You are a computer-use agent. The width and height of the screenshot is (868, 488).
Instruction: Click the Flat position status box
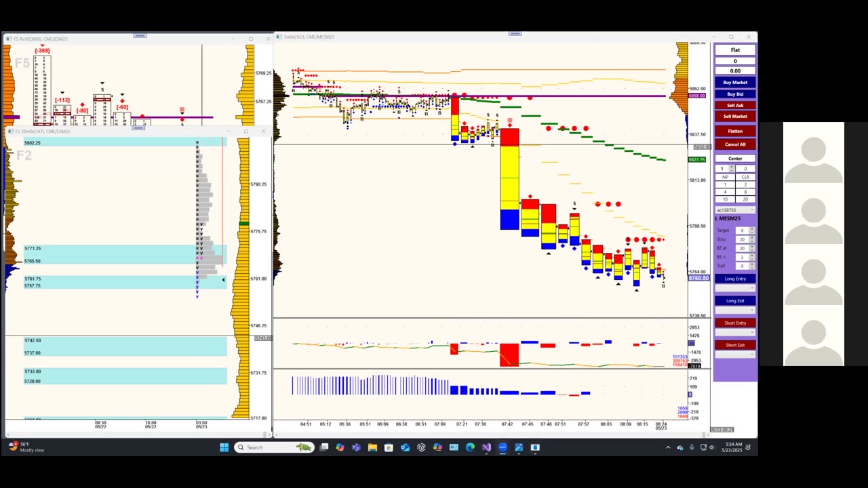tap(735, 50)
